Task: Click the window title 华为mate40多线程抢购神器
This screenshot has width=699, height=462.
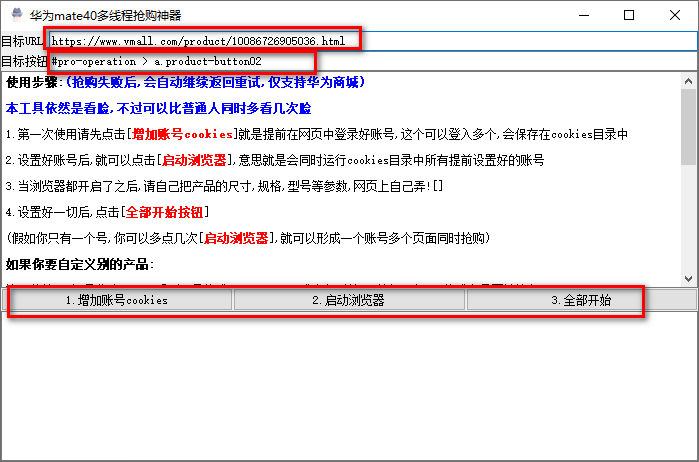Action: coord(106,16)
